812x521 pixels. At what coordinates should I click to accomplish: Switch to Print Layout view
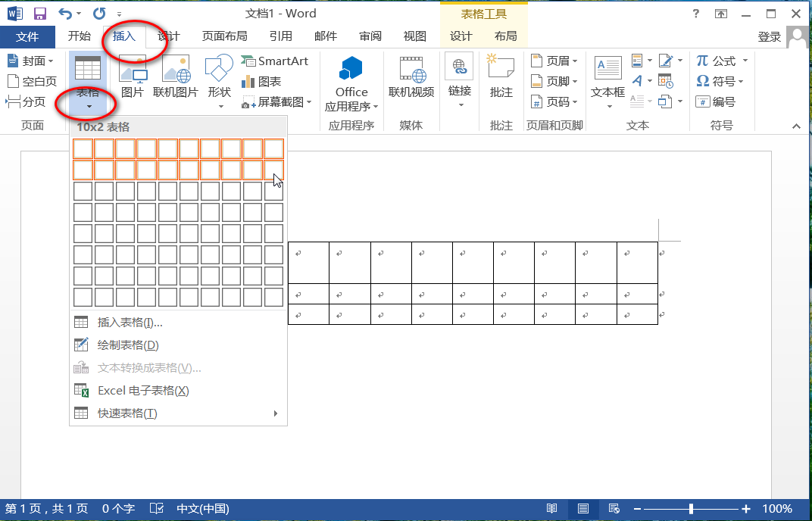583,509
